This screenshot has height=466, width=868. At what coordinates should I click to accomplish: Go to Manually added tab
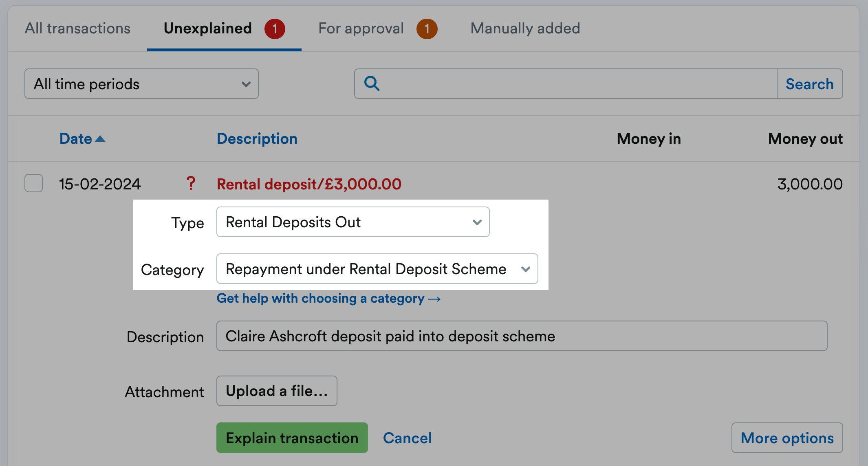pos(525,29)
